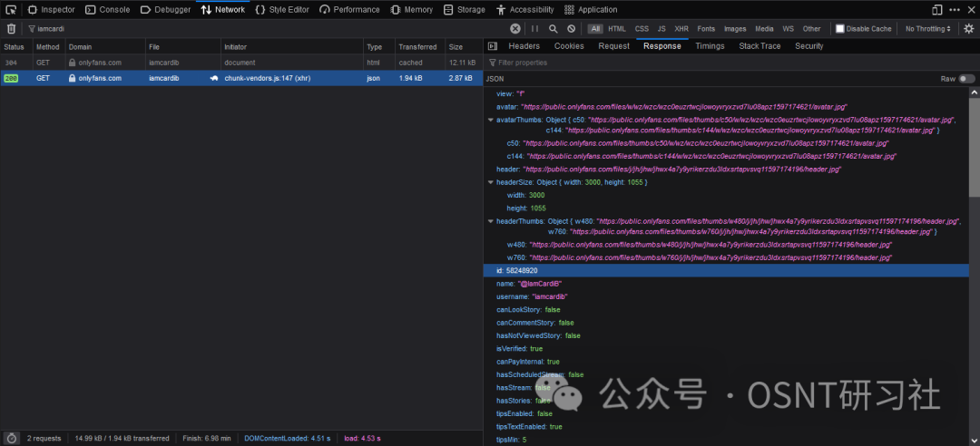980x446 pixels.
Task: Switch to the Debugger tab
Action: coord(166,9)
